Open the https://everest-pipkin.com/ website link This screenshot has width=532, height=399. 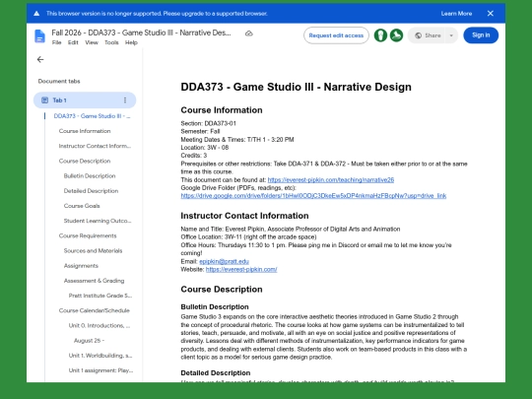click(x=241, y=269)
